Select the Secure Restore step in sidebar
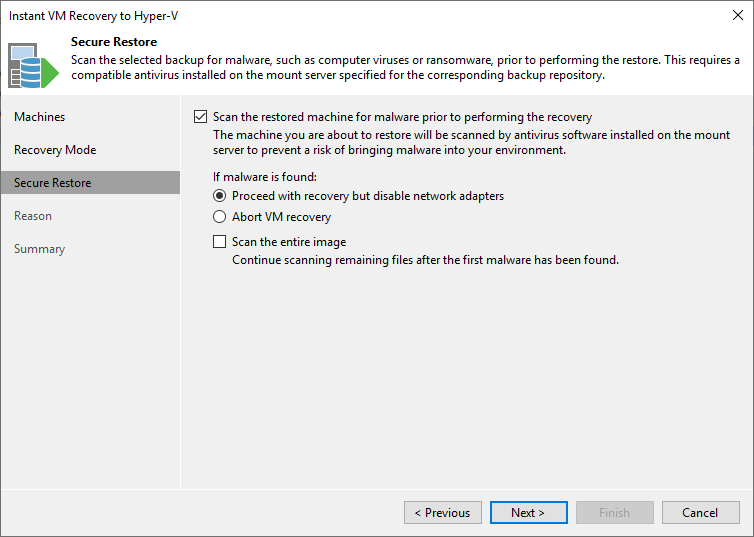754x537 pixels. point(90,183)
